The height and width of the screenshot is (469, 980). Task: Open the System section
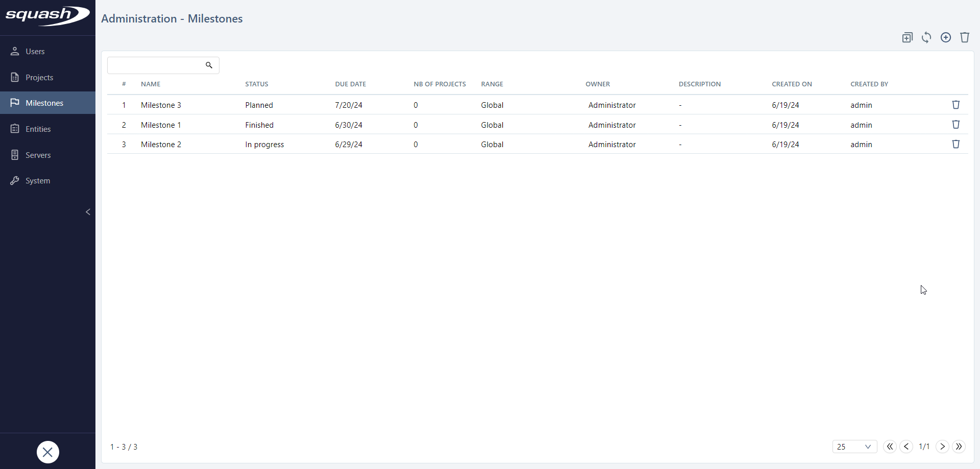coord(37,180)
